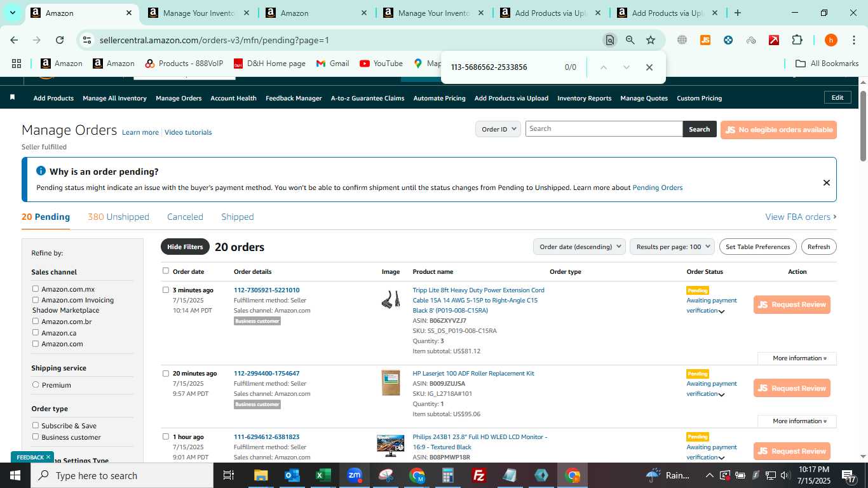Open Task View on the taskbar
Screen dimensions: 868x488
pos(229,475)
